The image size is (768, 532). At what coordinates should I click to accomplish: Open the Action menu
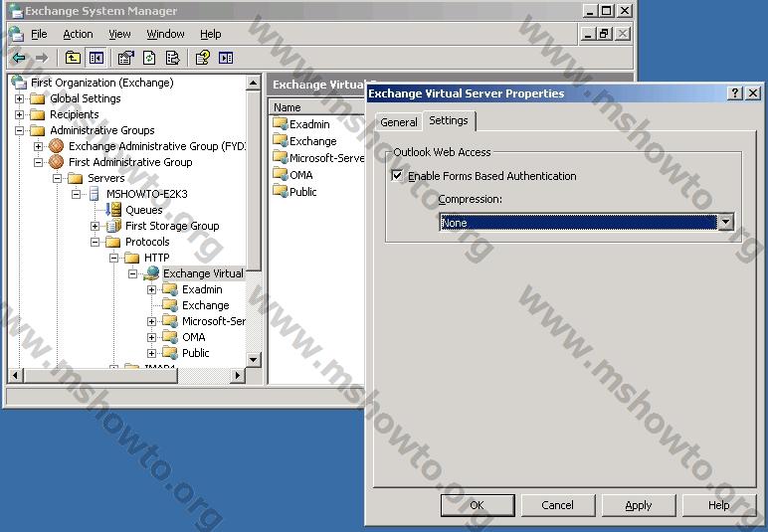[x=78, y=34]
